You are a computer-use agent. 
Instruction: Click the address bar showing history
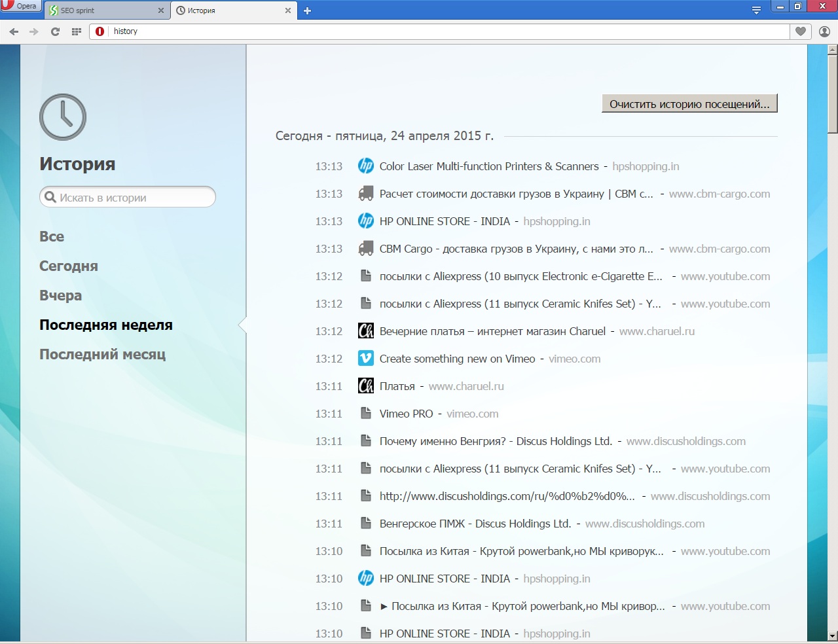(445, 31)
